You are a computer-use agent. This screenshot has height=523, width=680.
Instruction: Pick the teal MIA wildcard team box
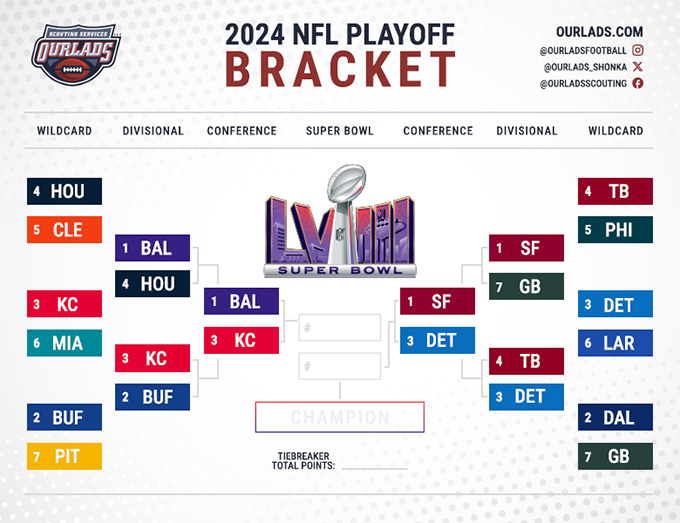click(x=64, y=343)
